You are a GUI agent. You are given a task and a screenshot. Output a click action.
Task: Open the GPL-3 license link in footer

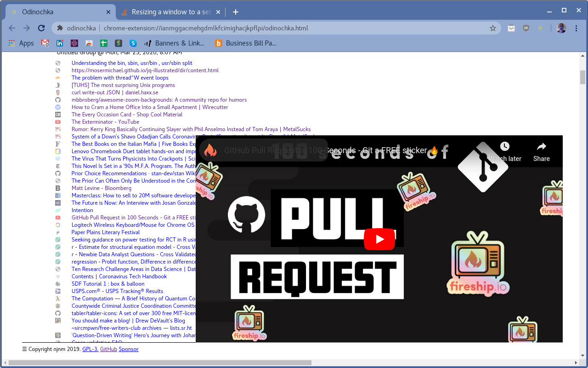[90, 349]
